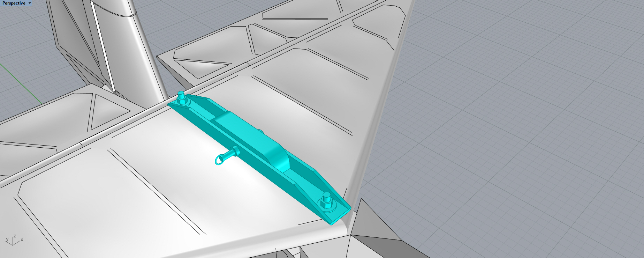
Task: Click the green Y-axis line on grid
Action: [21, 83]
